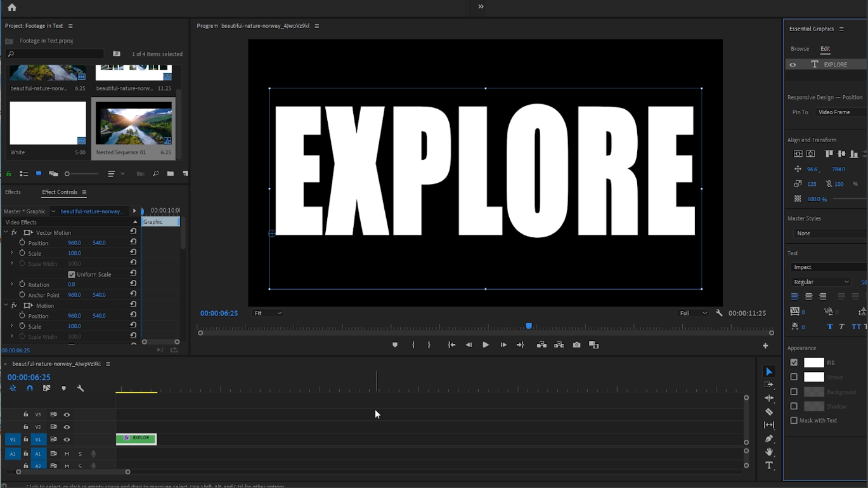Screen dimensions: 868x488
Task: Click Export Frame camera icon
Action: coord(576,345)
